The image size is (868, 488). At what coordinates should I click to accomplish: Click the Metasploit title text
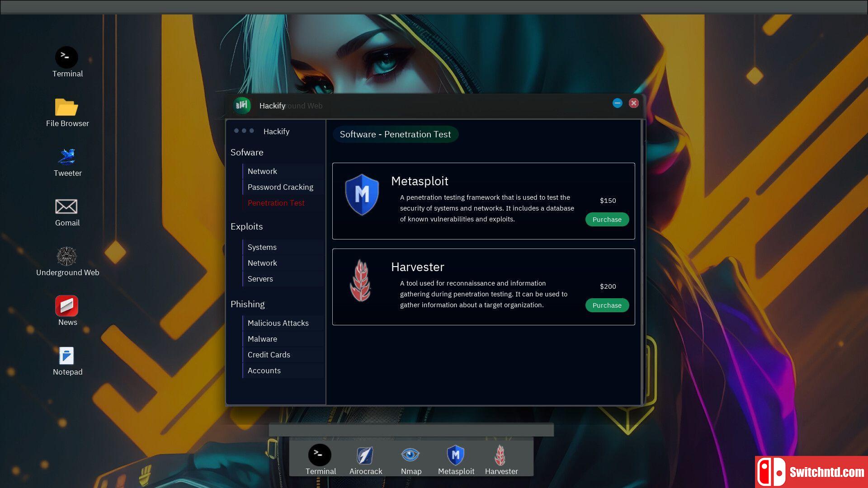point(420,181)
